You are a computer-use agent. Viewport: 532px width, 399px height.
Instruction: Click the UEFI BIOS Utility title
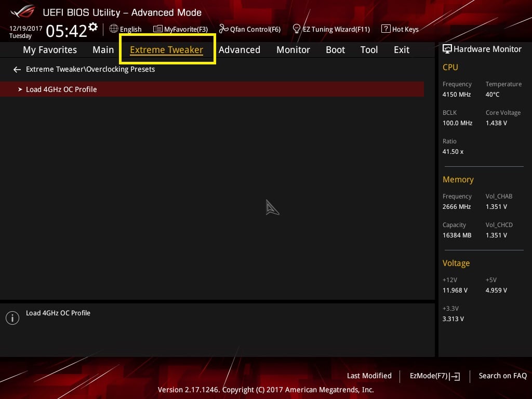pyautogui.click(x=122, y=12)
